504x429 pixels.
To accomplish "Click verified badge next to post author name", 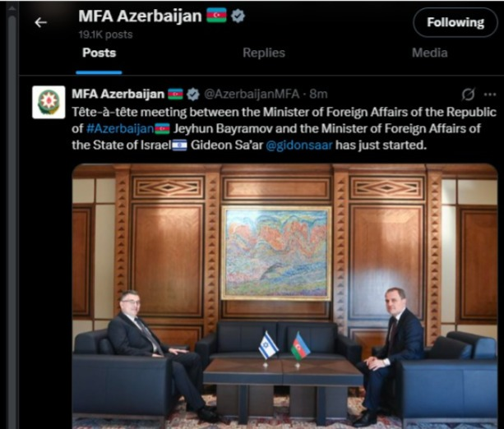I will [x=193, y=95].
